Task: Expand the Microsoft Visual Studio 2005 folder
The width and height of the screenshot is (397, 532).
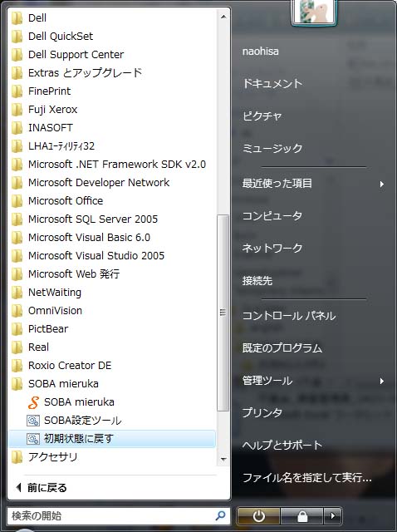Action: click(96, 256)
